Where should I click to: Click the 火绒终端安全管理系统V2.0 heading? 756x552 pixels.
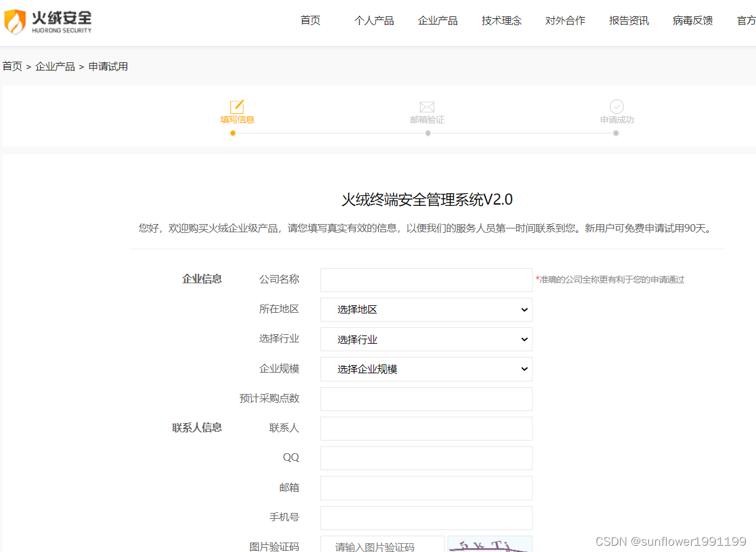(427, 200)
